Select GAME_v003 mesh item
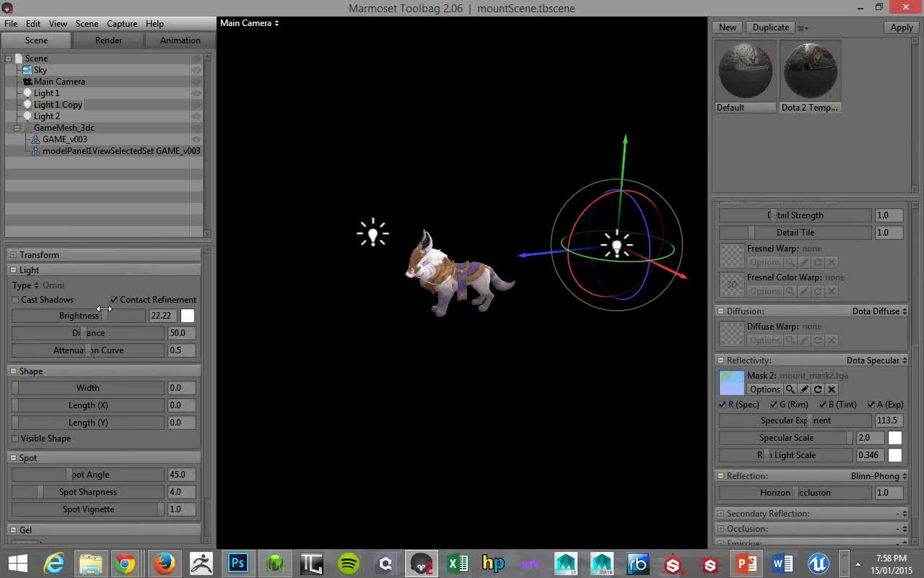The width and height of the screenshot is (924, 578). click(64, 139)
